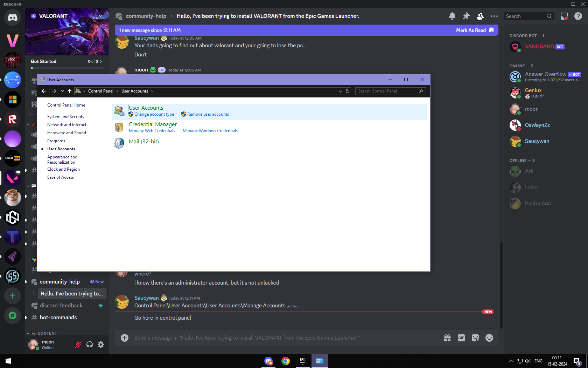Screen dimensions: 588x368
Task: Open Discord inbox
Action: pyautogui.click(x=564, y=16)
